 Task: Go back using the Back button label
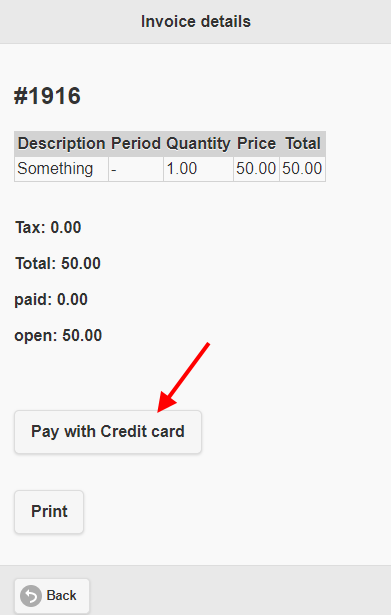click(62, 595)
